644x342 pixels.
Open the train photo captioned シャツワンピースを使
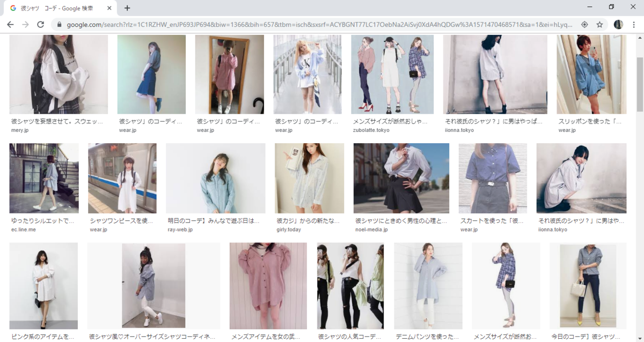(122, 178)
